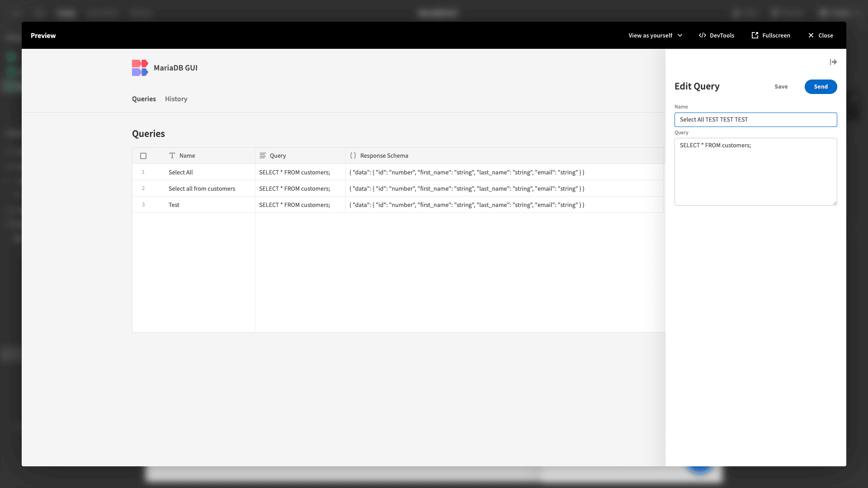Expand the View as yourself dropdown

[655, 35]
